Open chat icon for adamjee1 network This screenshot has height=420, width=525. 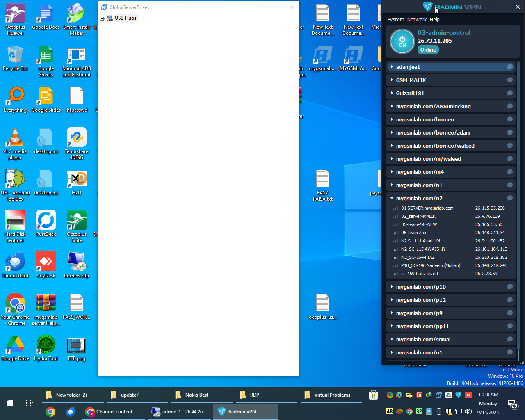(510, 67)
